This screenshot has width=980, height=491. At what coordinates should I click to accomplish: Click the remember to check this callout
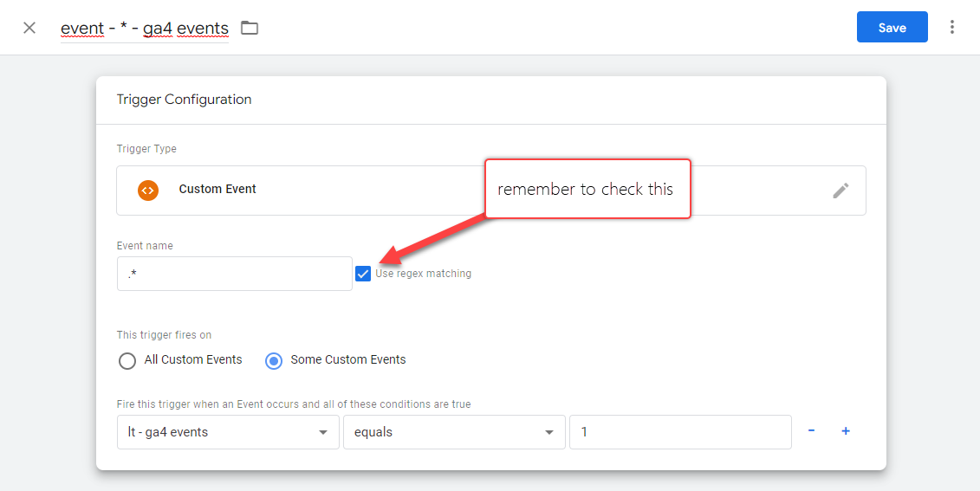(x=587, y=189)
